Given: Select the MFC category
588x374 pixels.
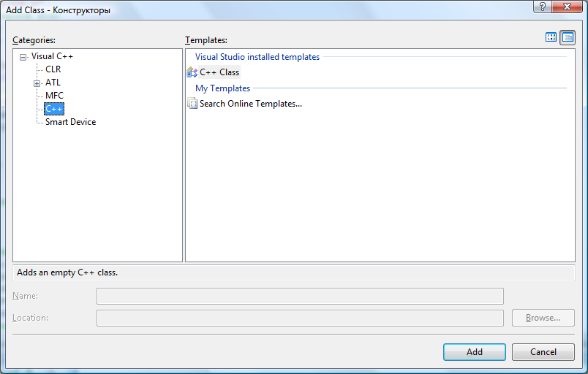Looking at the screenshot, I should click(x=54, y=96).
